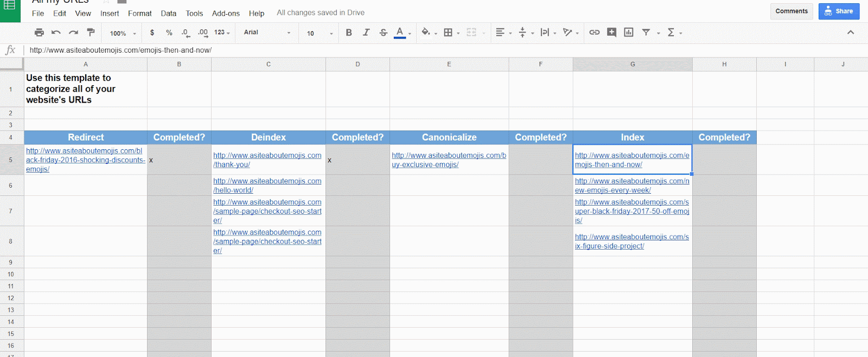Click the print icon in toolbar

coord(39,33)
